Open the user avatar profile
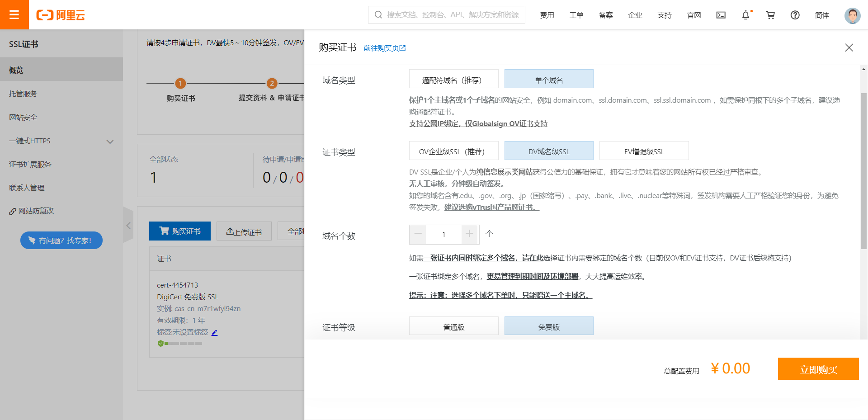This screenshot has width=868, height=420. click(852, 15)
